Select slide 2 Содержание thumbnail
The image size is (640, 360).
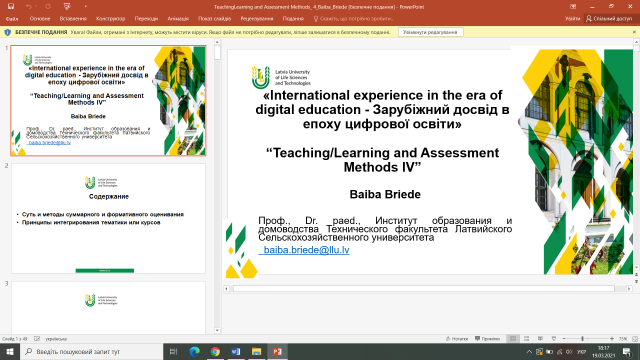pyautogui.click(x=108, y=218)
